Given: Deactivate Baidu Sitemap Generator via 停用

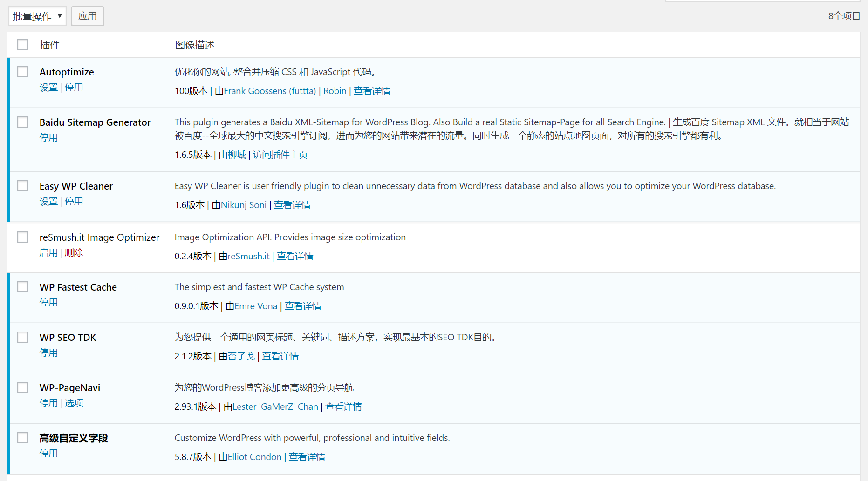Looking at the screenshot, I should point(48,138).
